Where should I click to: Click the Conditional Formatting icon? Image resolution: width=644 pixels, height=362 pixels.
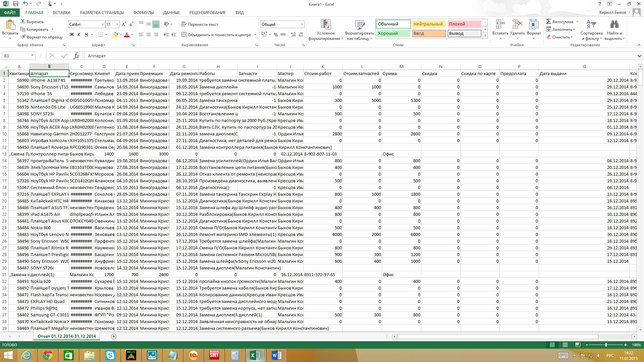(325, 25)
